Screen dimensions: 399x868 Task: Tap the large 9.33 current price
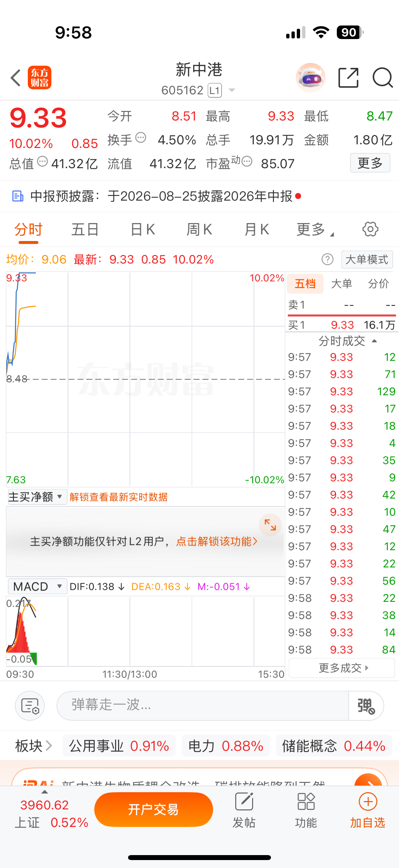pos(38,118)
